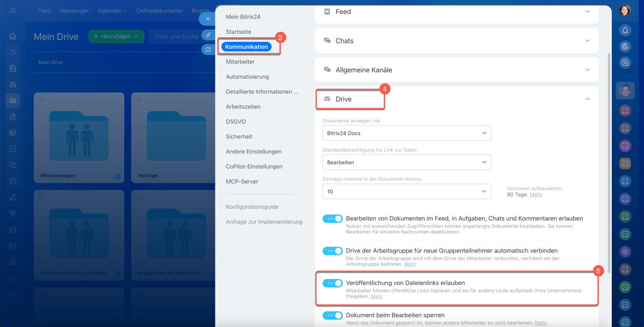Open the analytics bar chart icon in sidebar

pos(13,262)
